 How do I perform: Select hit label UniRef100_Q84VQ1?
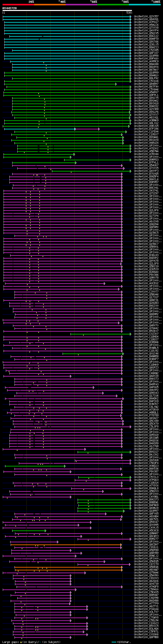tap(146, 19)
